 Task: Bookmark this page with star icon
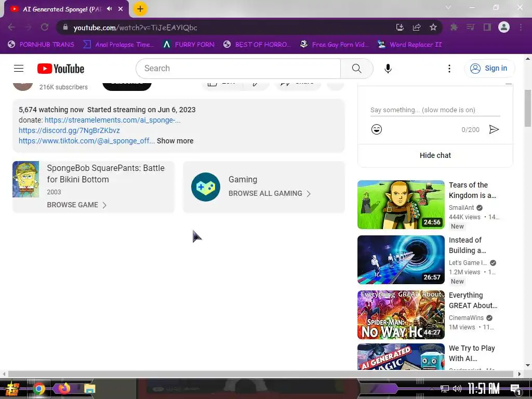(433, 27)
